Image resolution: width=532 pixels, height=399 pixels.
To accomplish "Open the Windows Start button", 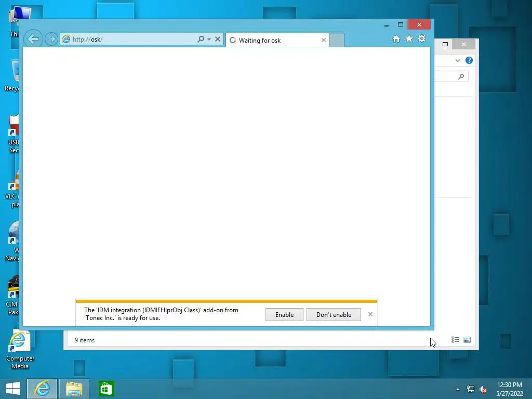I will tap(13, 389).
